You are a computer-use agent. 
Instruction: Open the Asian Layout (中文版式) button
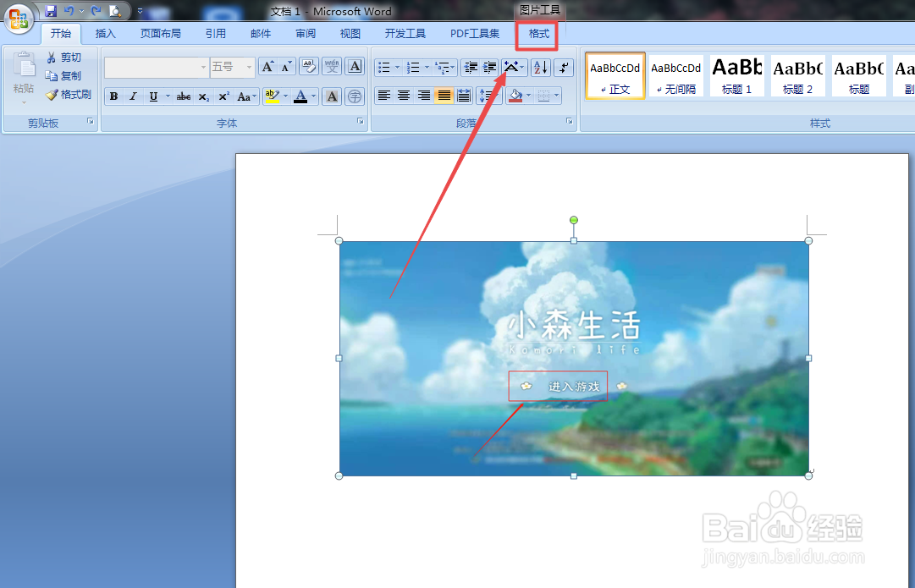tap(514, 67)
